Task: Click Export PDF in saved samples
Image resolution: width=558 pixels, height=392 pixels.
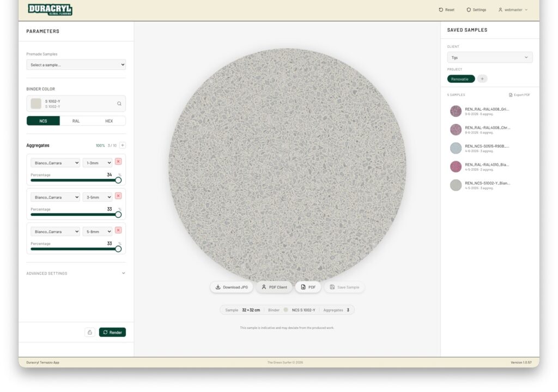Action: pyautogui.click(x=519, y=95)
